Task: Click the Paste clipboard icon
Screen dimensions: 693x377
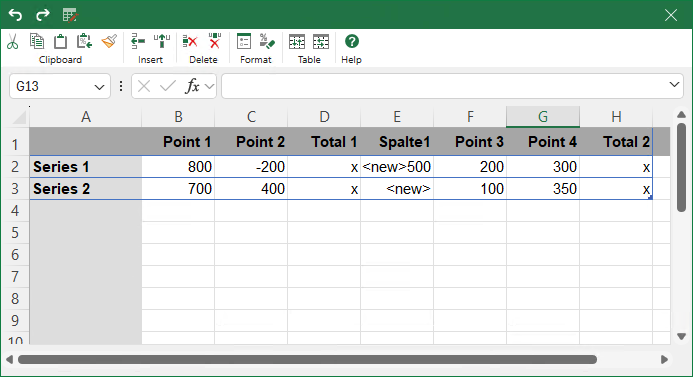Action: point(61,42)
